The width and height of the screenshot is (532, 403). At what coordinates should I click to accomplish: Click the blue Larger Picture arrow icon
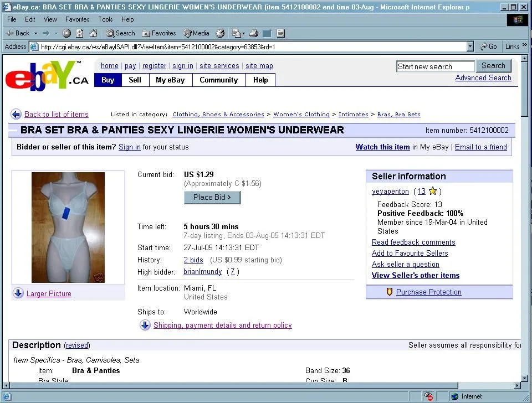(18, 293)
